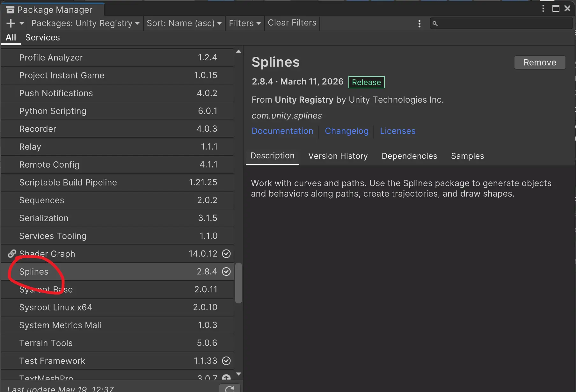Click the com.unity.splines package identifier text
This screenshot has width=576, height=392.
click(287, 116)
